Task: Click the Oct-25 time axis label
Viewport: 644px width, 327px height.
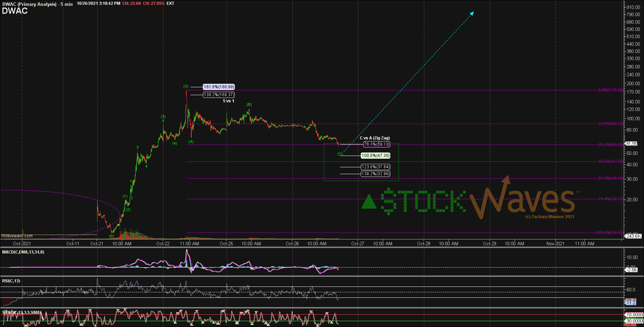Action: (x=227, y=243)
